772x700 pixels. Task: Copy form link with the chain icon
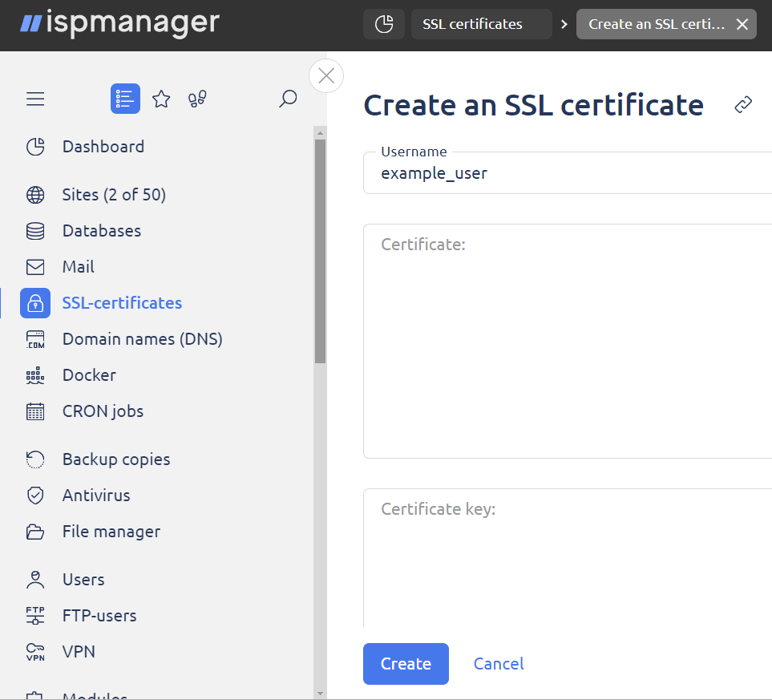pos(743,104)
